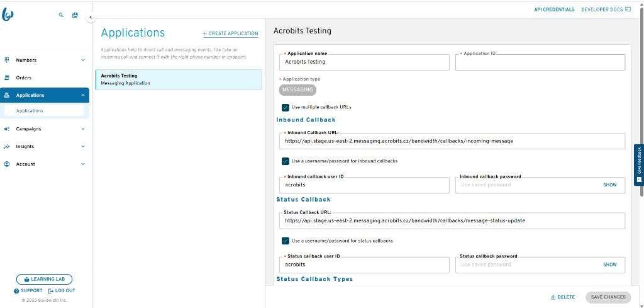Expand the Campaigns menu chevron
Image resolution: width=644 pixels, height=308 pixels.
(x=83, y=128)
